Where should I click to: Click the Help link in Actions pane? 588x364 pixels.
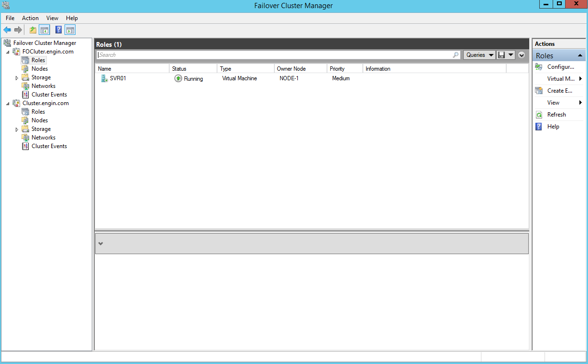(x=553, y=127)
